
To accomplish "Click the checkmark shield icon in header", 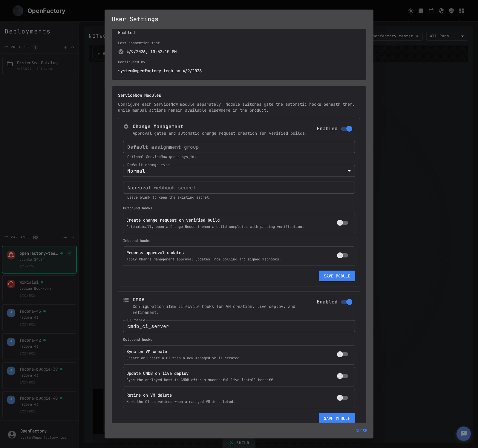I will [x=451, y=11].
